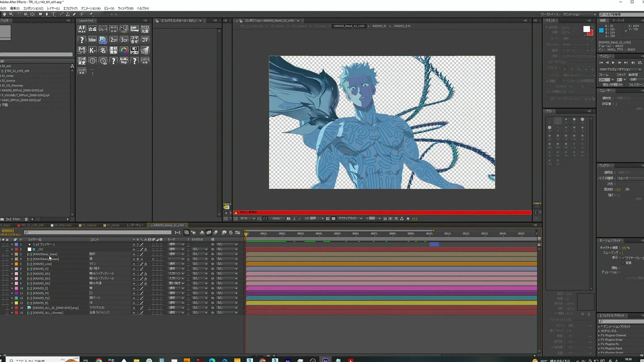Click the 素材置換 Launch Pad icon

click(x=114, y=50)
